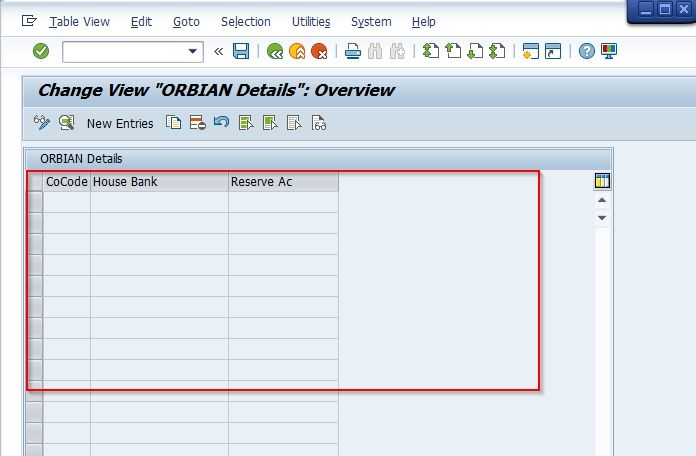Click the Copy As icon
Viewport: 696px width, 456px height.
(x=173, y=123)
